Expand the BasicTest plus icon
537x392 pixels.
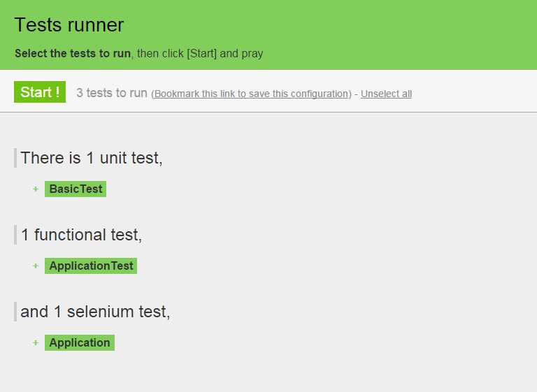(x=36, y=189)
